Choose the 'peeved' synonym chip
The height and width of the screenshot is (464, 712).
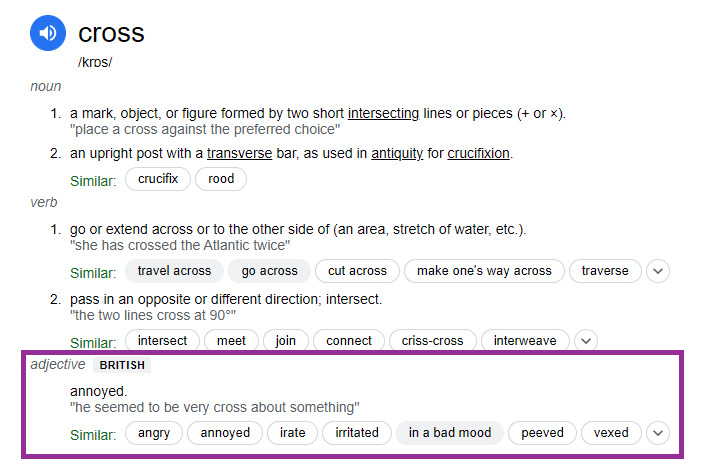542,433
